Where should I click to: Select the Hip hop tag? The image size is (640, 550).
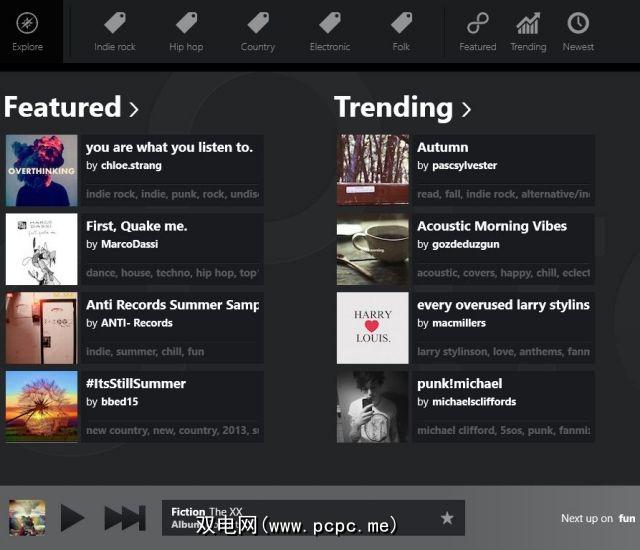tap(186, 24)
